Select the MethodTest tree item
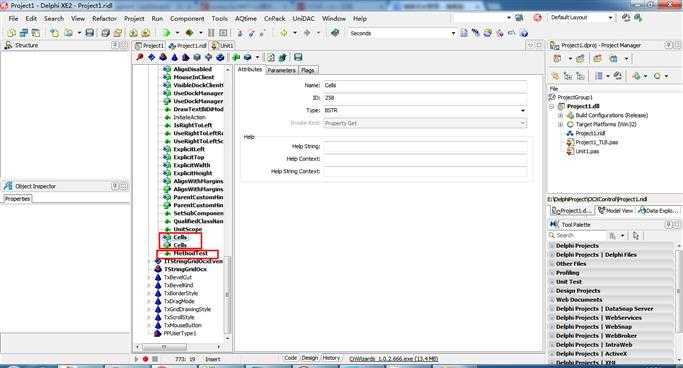 click(x=190, y=253)
